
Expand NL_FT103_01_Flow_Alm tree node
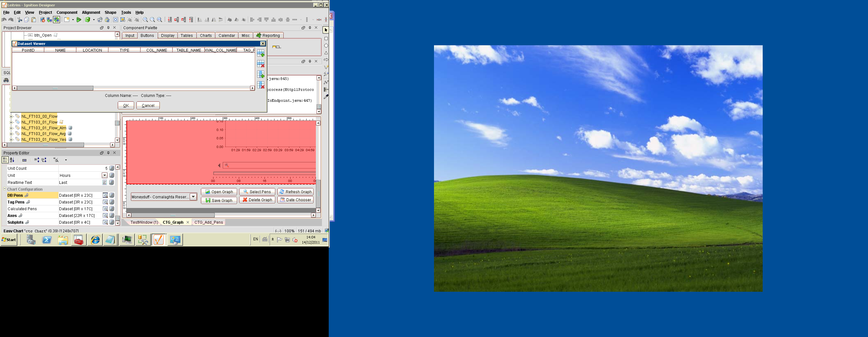pyautogui.click(x=11, y=128)
